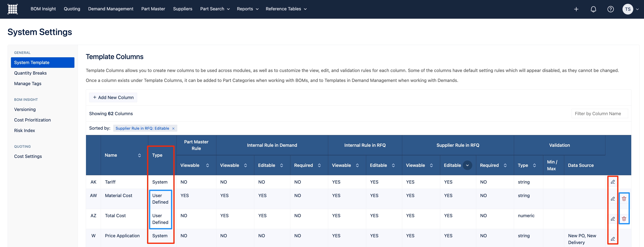Select System Template in sidebar
644x247 pixels.
coord(43,62)
